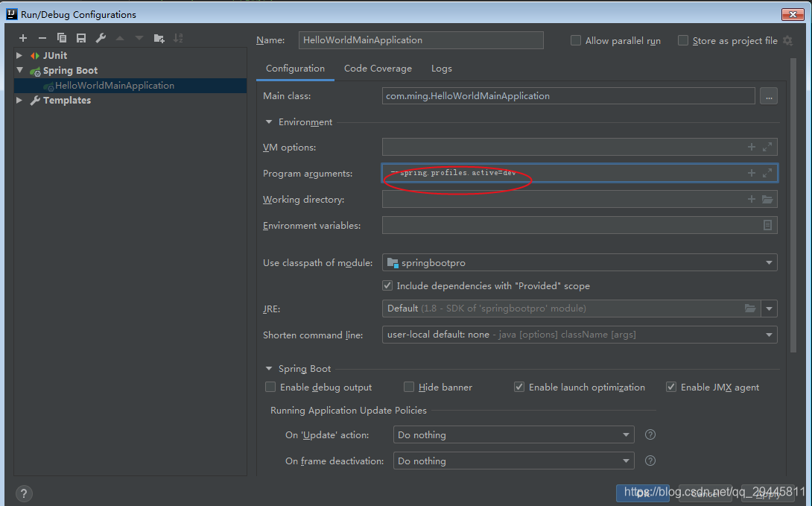The height and width of the screenshot is (506, 812).
Task: Expand the VM options field editor
Action: (x=767, y=147)
